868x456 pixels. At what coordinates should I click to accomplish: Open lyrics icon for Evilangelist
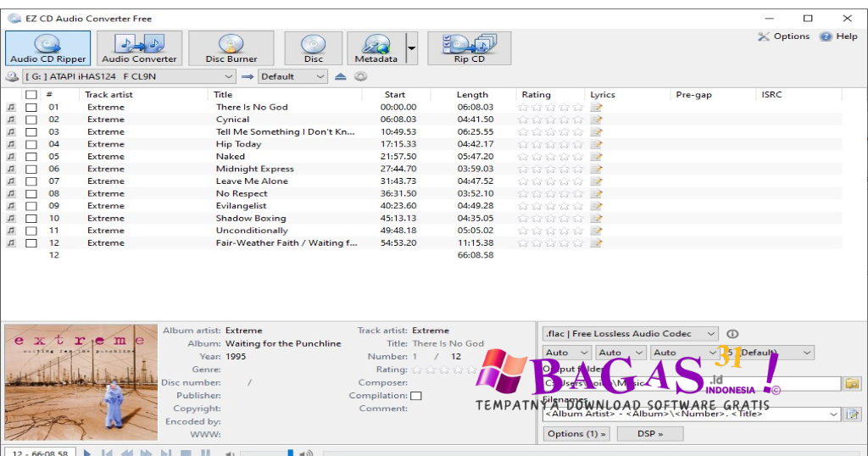coord(596,206)
